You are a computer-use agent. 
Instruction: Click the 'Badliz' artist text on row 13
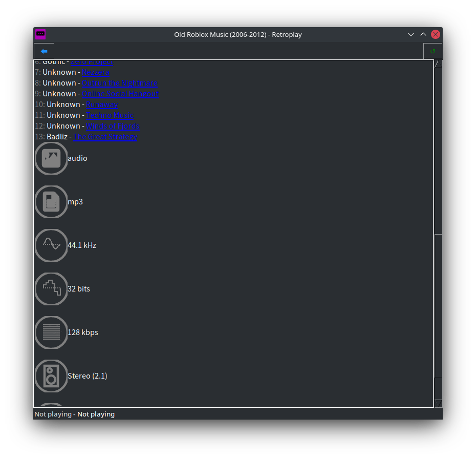point(57,137)
